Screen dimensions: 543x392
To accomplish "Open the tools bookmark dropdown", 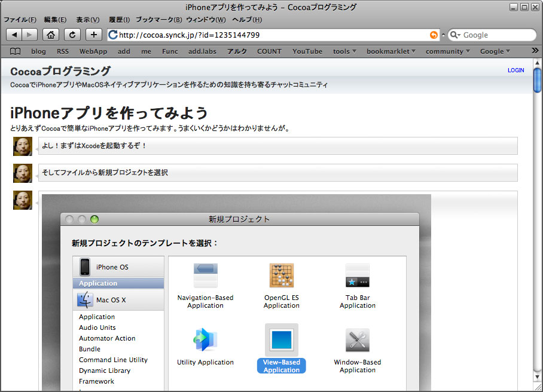I will (344, 51).
